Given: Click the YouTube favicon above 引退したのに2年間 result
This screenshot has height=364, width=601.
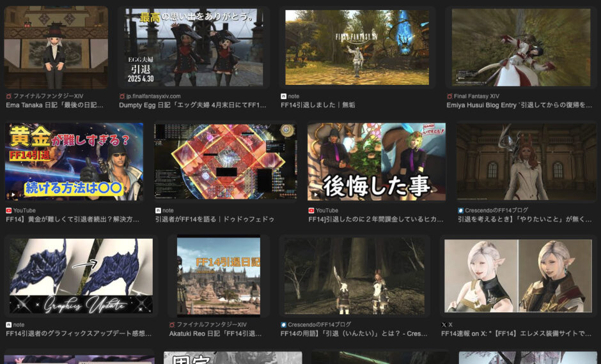Looking at the screenshot, I should coord(311,211).
